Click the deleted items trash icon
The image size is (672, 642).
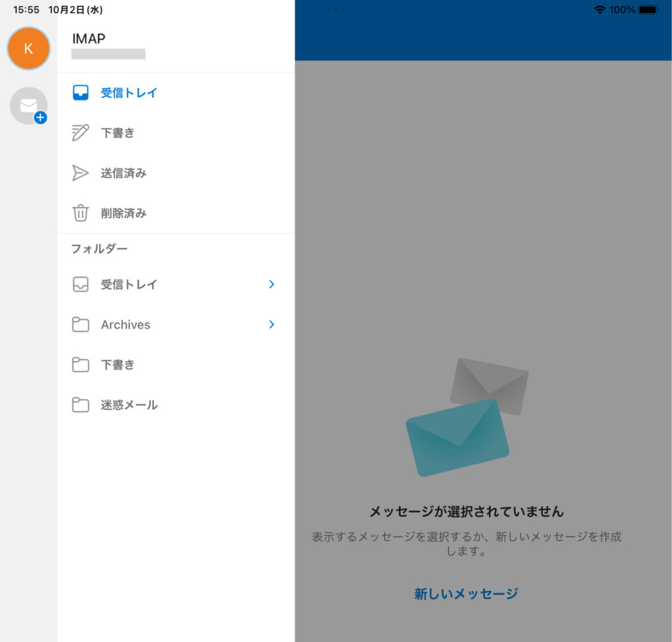(x=80, y=213)
